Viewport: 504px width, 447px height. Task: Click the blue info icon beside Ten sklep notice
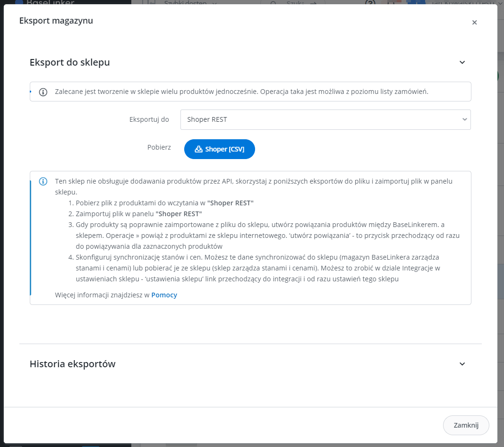(x=43, y=181)
